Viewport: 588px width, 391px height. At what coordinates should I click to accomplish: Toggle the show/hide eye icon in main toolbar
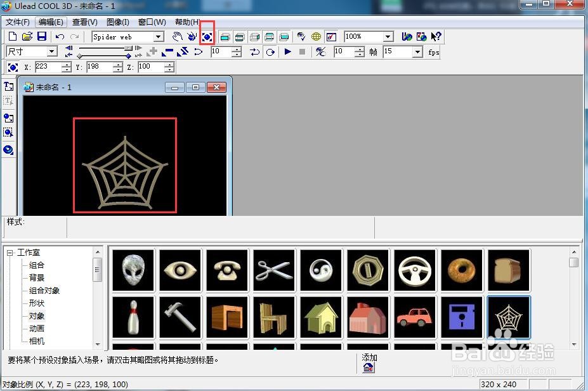(x=301, y=36)
